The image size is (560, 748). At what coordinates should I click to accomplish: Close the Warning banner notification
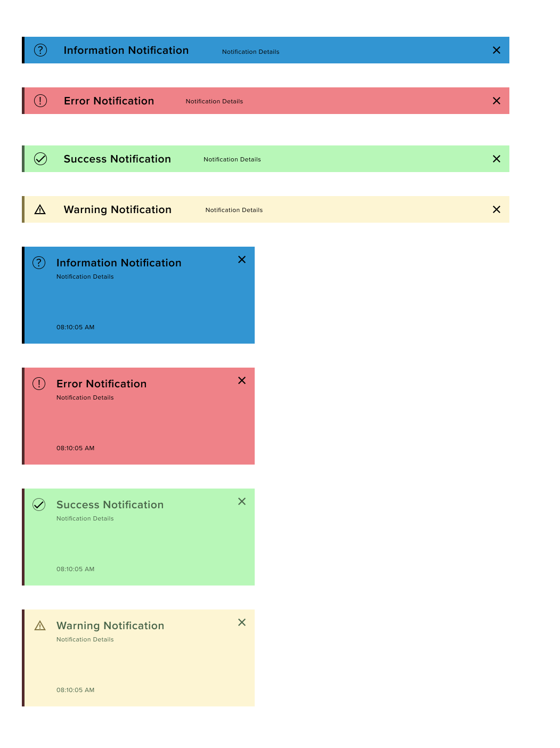point(497,209)
